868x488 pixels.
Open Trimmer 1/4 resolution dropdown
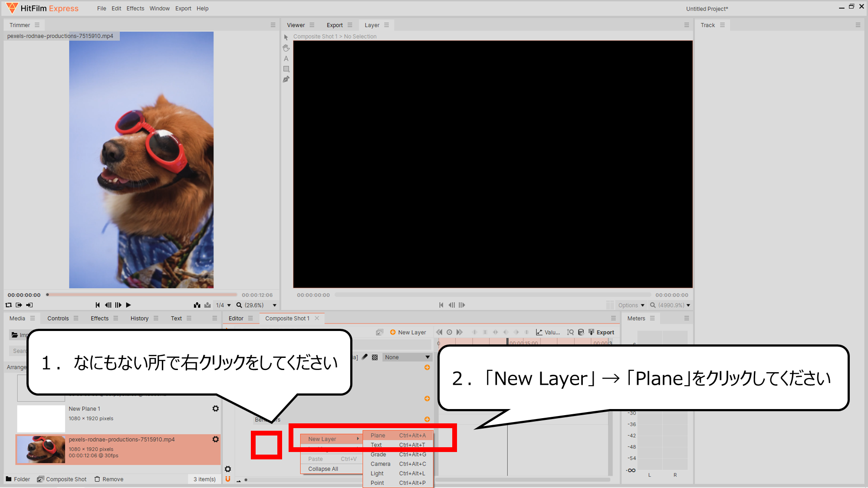224,305
